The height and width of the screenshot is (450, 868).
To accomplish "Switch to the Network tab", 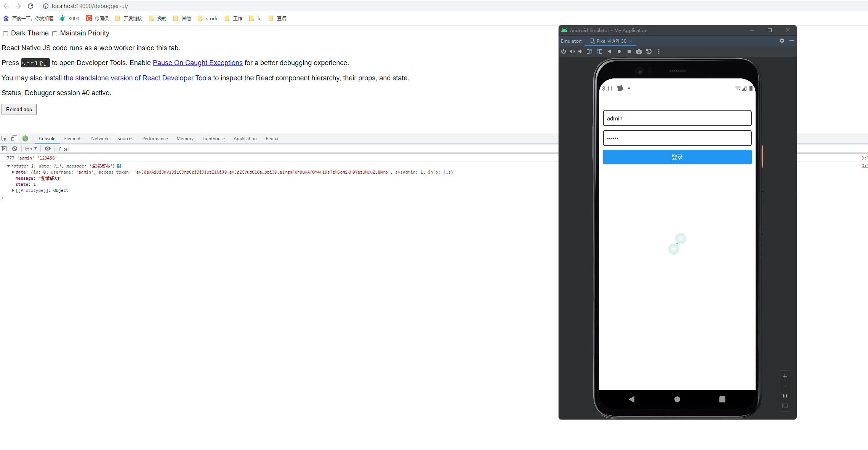I will pyautogui.click(x=100, y=139).
